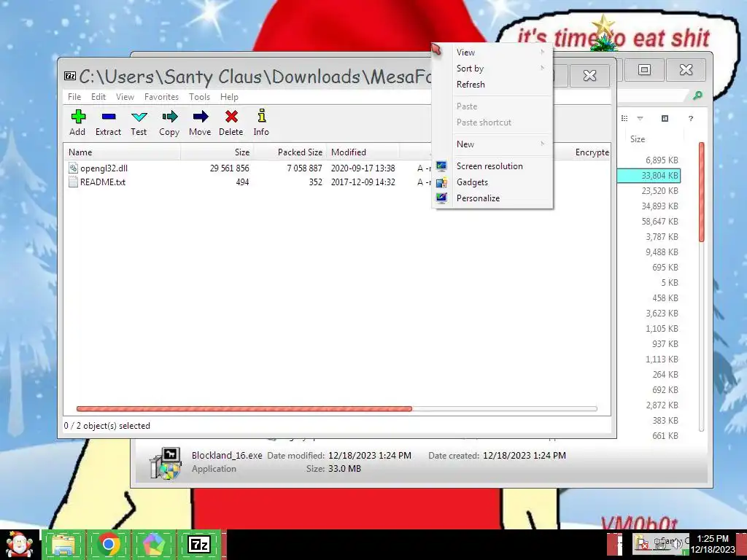
Task: Click the Copy toolbar icon
Action: (x=169, y=117)
